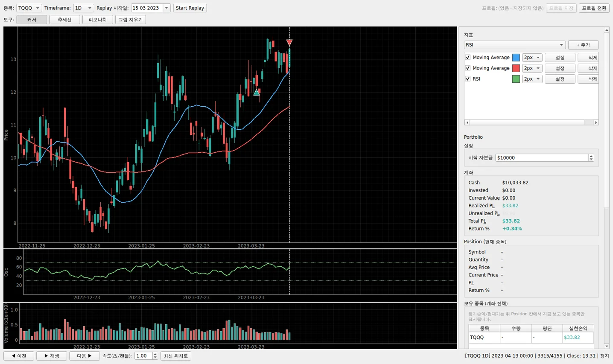
Task: Open line width dropdown for red Moving Average
Action: (532, 68)
